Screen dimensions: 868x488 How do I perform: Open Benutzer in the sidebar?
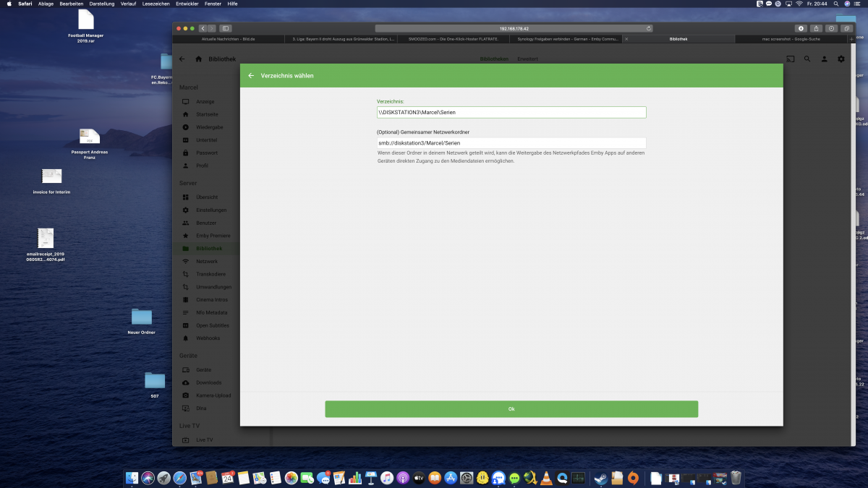pos(206,223)
